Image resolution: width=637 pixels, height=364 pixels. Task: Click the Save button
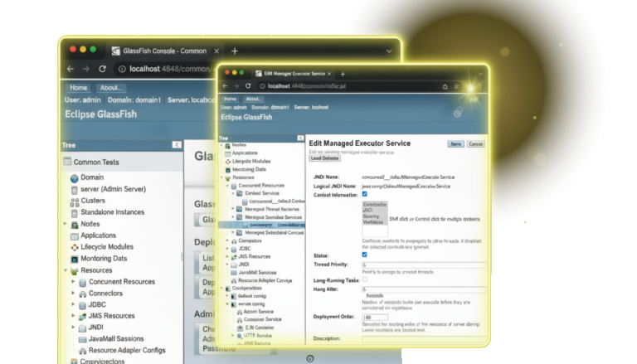coord(456,144)
